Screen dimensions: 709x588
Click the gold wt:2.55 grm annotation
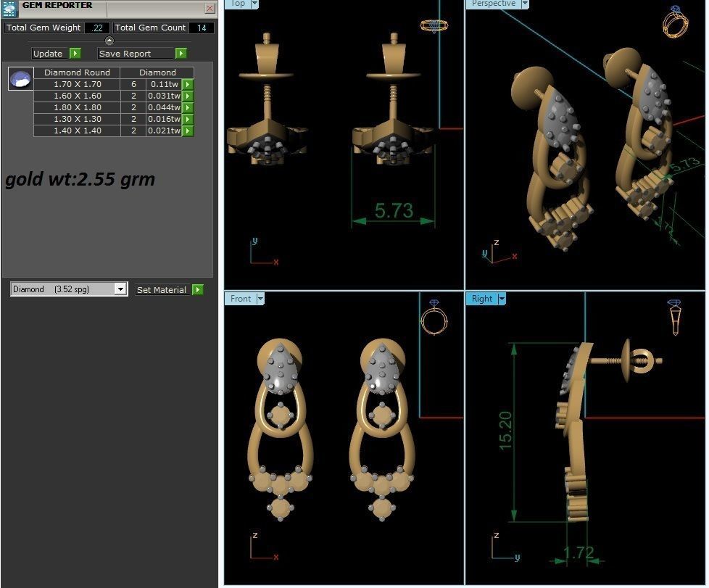click(x=80, y=179)
